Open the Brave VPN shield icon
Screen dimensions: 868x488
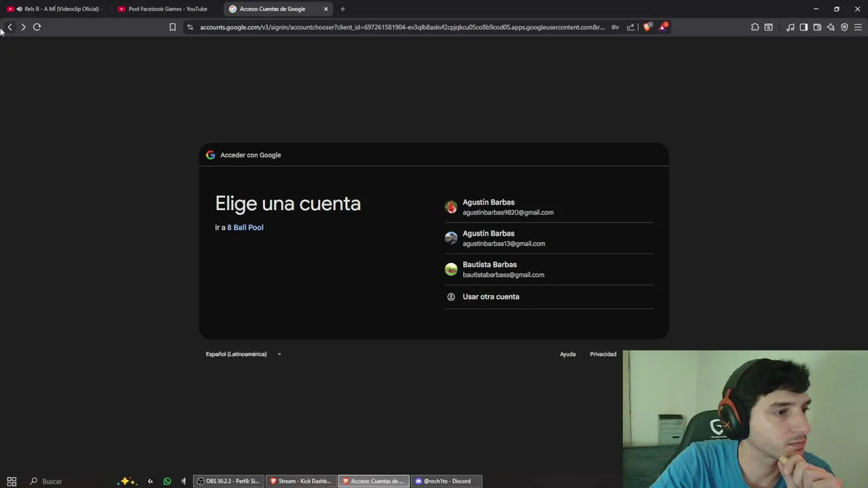(x=844, y=27)
